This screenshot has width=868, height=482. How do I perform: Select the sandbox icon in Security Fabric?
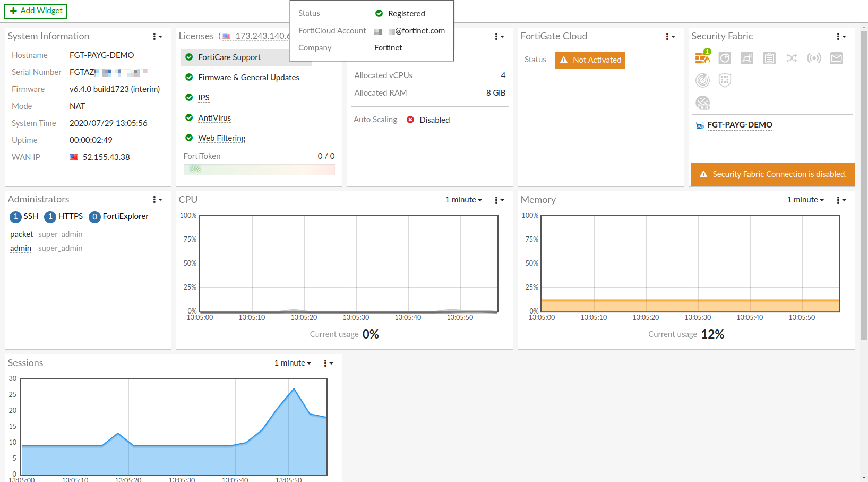click(x=747, y=58)
